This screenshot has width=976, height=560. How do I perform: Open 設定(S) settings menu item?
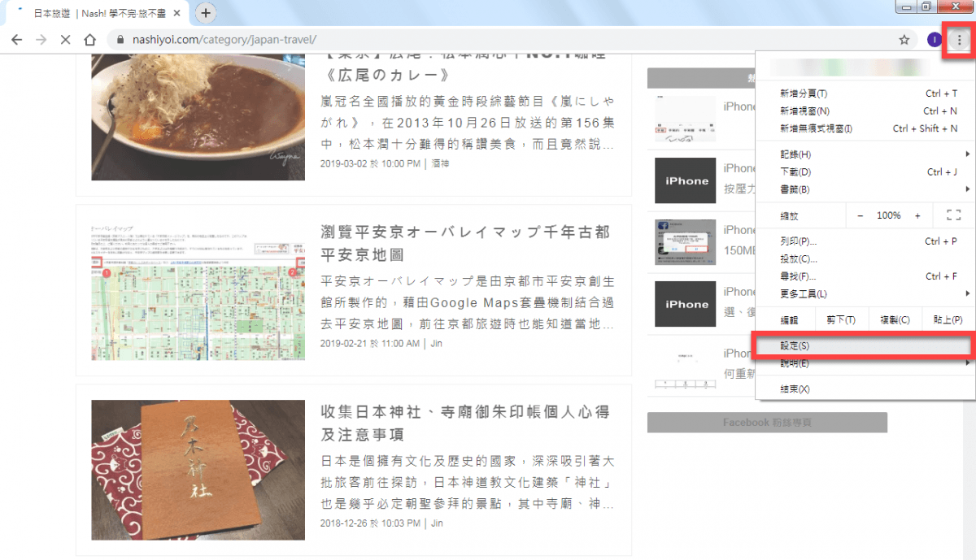point(865,345)
